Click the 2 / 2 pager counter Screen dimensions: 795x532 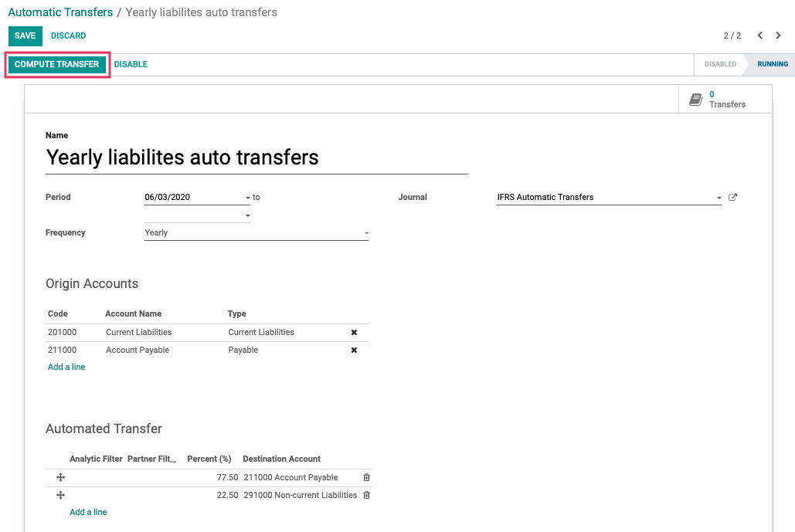point(732,36)
